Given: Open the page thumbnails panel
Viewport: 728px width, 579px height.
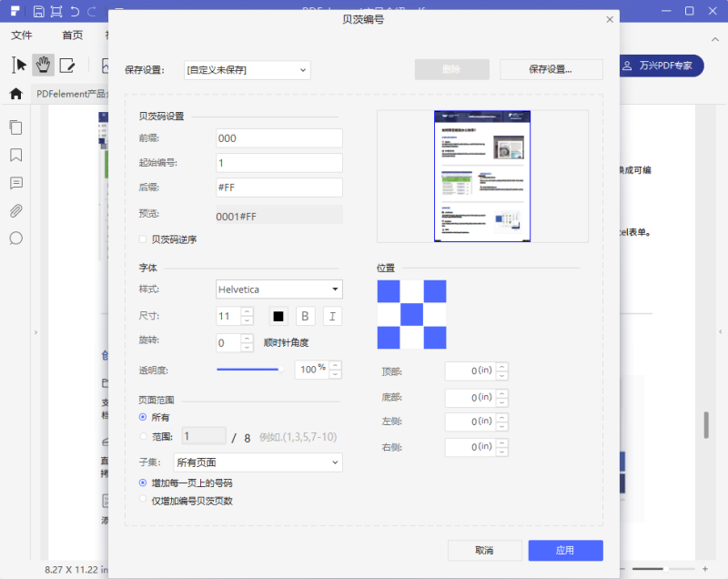Looking at the screenshot, I should click(15, 127).
